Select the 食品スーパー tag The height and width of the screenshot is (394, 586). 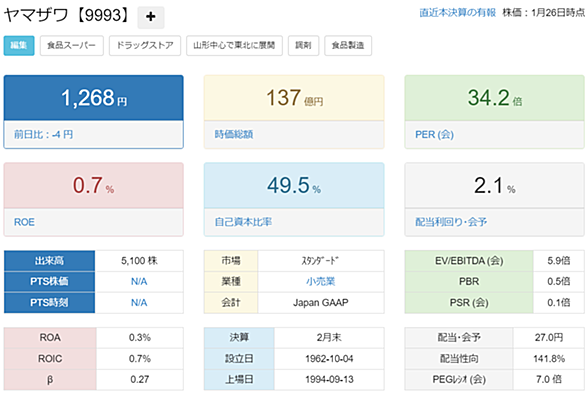71,46
